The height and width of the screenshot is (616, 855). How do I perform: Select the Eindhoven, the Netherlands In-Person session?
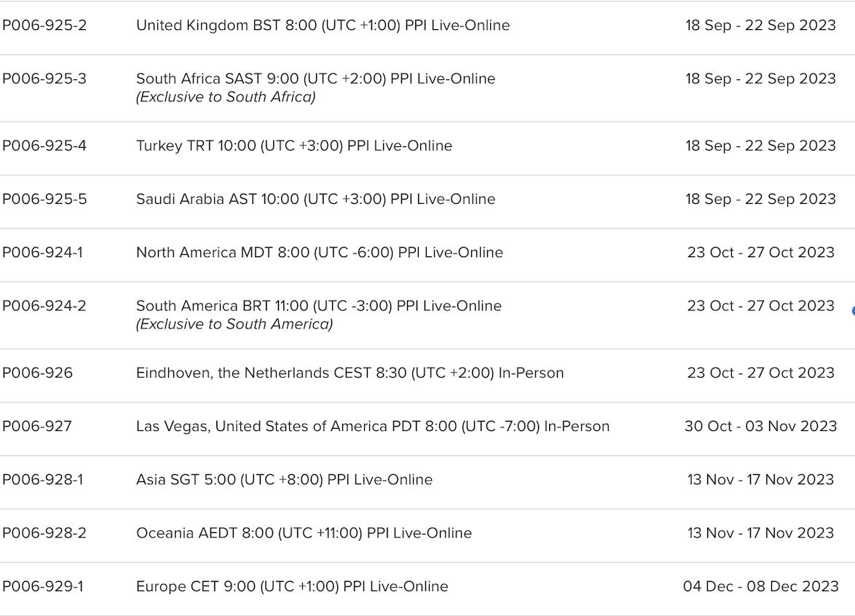[x=350, y=373]
